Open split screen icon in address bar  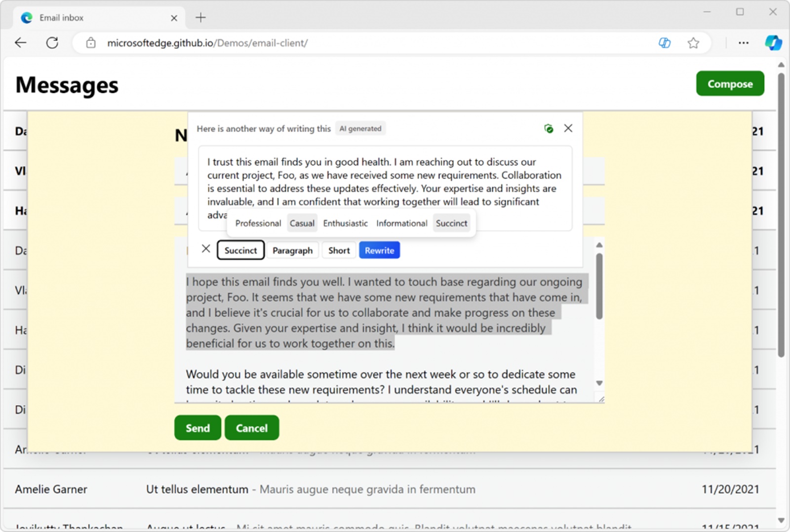coord(664,43)
